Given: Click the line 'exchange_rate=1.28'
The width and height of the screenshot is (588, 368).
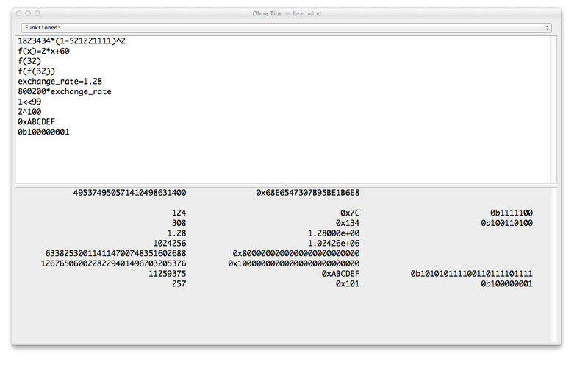Looking at the screenshot, I should tap(60, 82).
